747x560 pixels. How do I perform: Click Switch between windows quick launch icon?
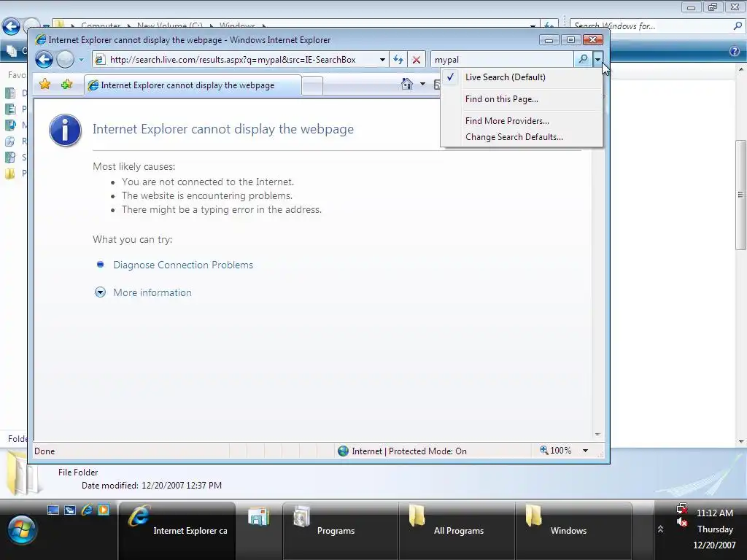(x=70, y=510)
